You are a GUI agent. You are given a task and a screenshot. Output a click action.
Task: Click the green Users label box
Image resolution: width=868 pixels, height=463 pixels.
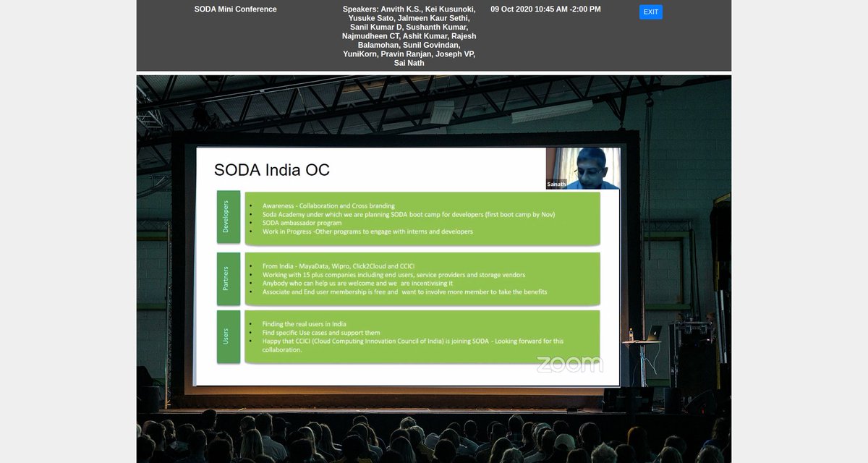[x=227, y=336]
